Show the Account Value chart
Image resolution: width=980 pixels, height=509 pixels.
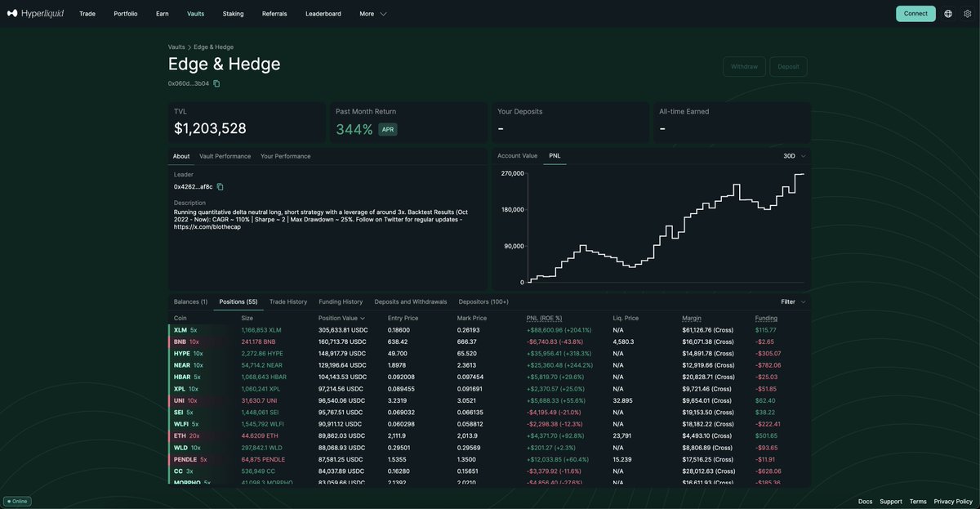[x=518, y=156]
